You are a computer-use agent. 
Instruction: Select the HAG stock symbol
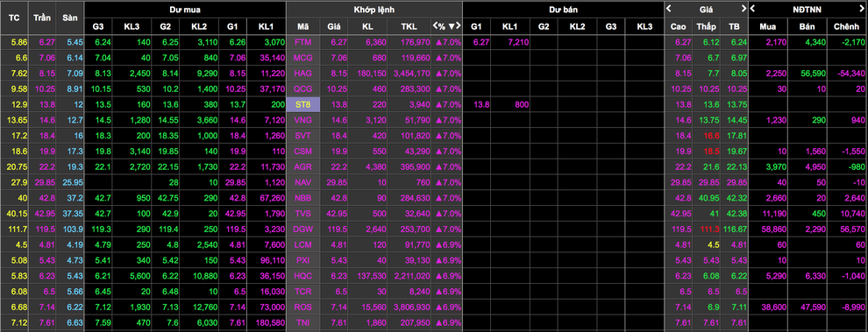click(x=302, y=73)
